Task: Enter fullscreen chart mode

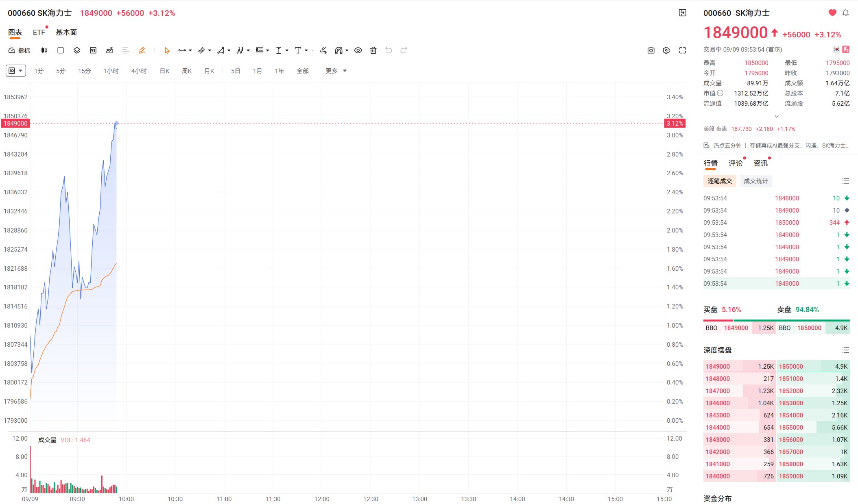Action: [683, 50]
